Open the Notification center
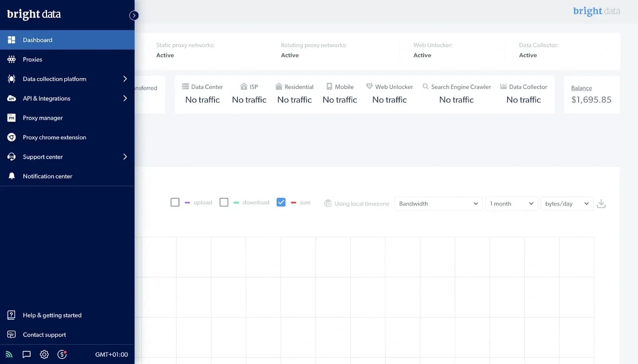The width and height of the screenshot is (638, 364). click(x=47, y=176)
